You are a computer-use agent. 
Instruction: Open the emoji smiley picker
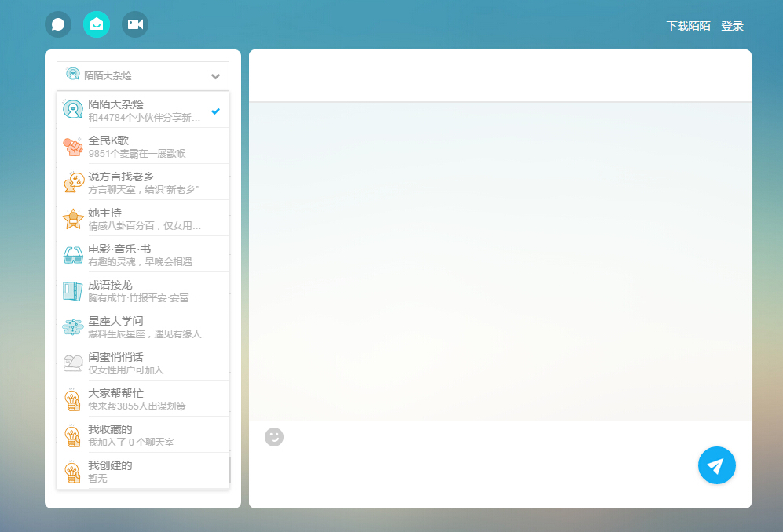point(273,436)
